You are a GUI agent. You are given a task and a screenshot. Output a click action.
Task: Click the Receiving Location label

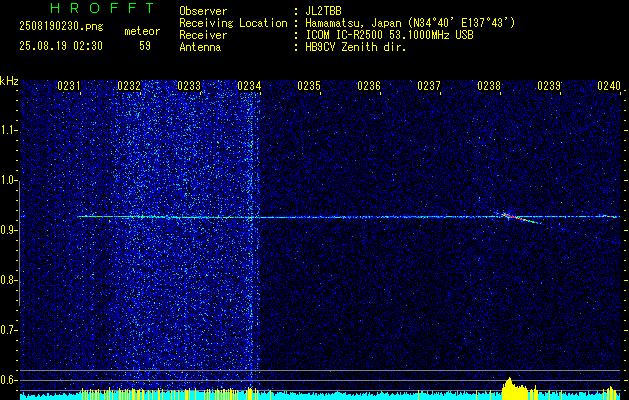click(233, 23)
